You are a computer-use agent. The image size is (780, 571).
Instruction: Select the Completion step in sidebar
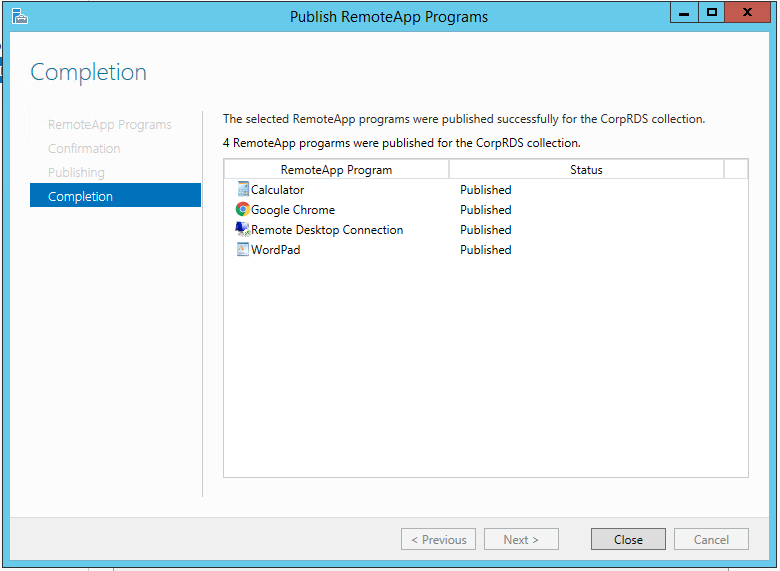(115, 197)
